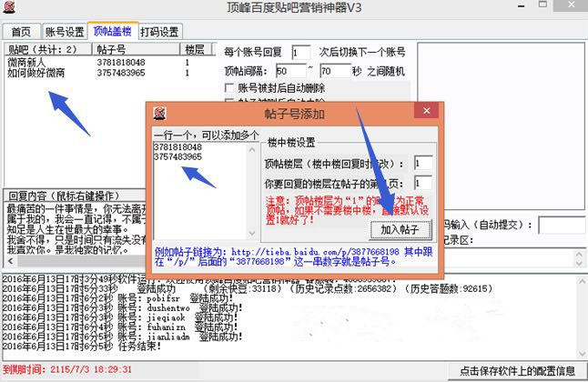This screenshot has width=588, height=382.
Task: Click the 记录区 scrollbar down arrow
Action: point(580,263)
